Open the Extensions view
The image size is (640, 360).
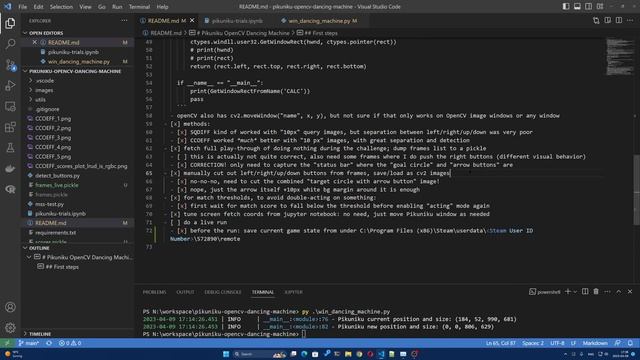pos(10,127)
